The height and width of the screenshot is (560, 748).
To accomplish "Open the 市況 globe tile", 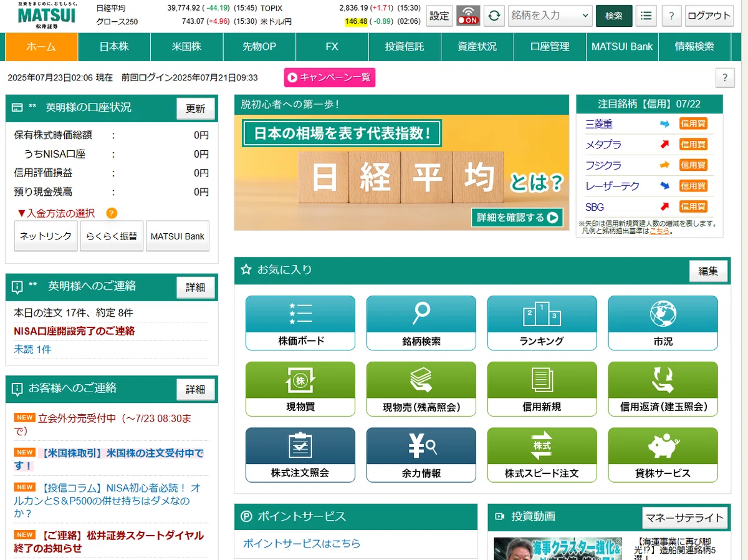I will click(663, 322).
